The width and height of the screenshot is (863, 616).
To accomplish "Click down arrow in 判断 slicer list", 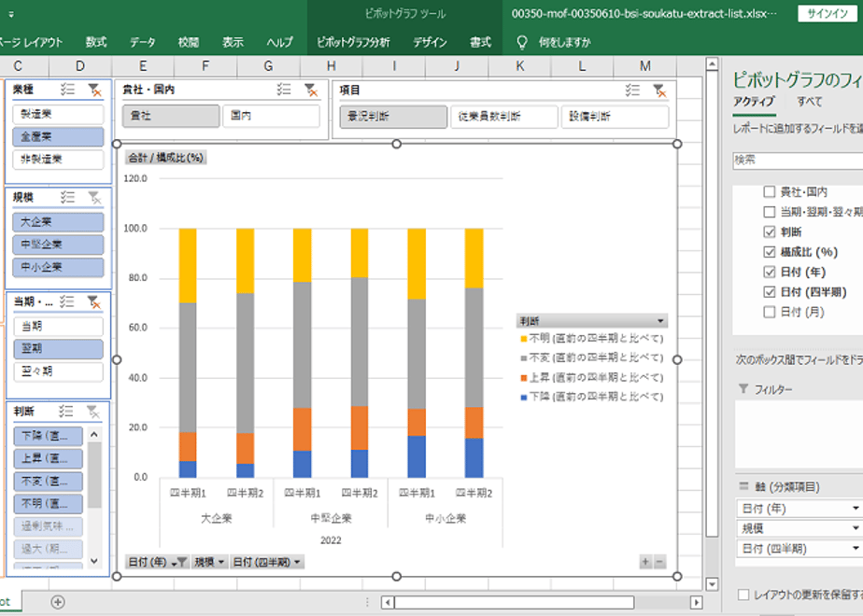I will [94, 561].
